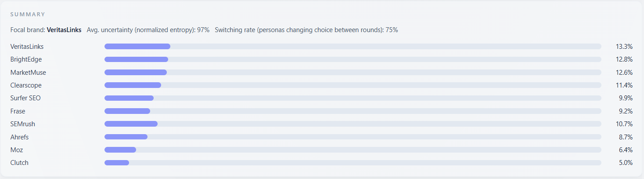Click the SEMrush brand name
The image size is (644, 179).
tap(23, 124)
